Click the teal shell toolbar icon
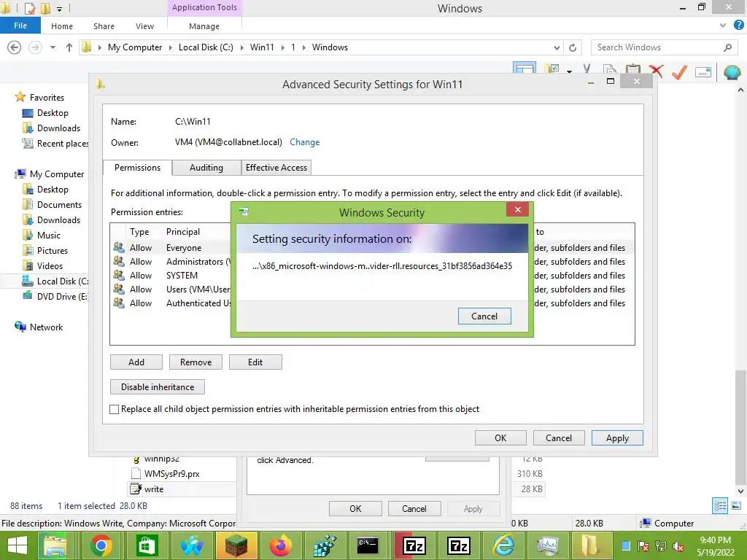This screenshot has width=747, height=560. (732, 72)
